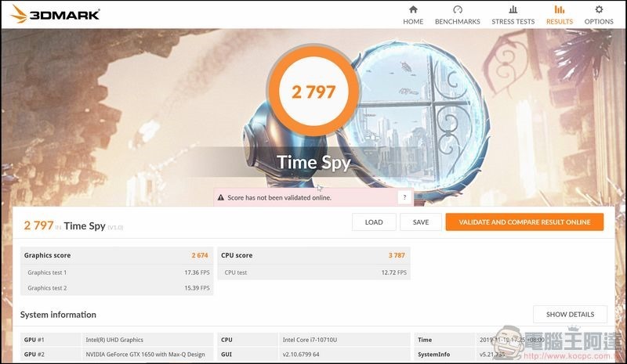
Task: Click the 2 797 score in result header
Action: [x=38, y=225]
